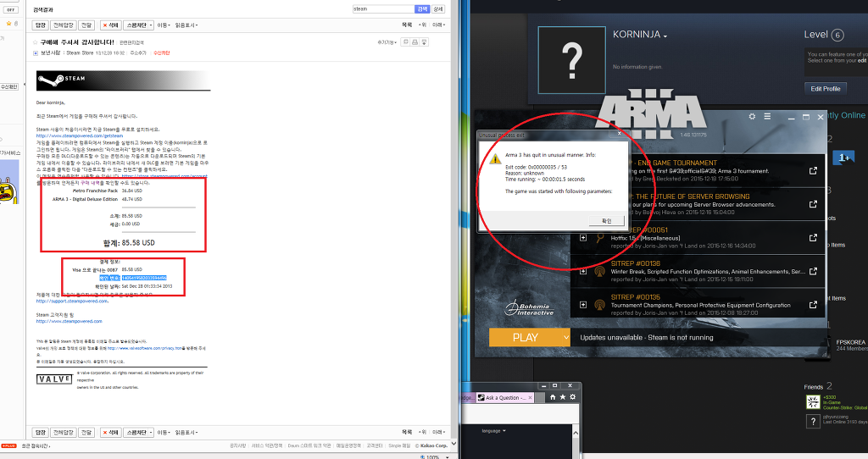Click the PLAY button in Arma 3 launcher
Viewport: 868px width, 459px height.
pyautogui.click(x=525, y=337)
